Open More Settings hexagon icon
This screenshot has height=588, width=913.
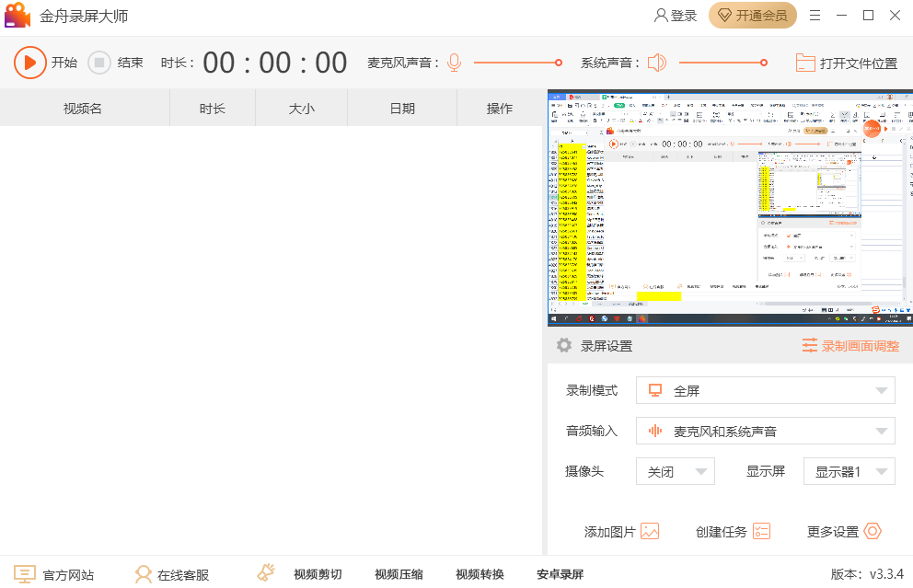[873, 531]
